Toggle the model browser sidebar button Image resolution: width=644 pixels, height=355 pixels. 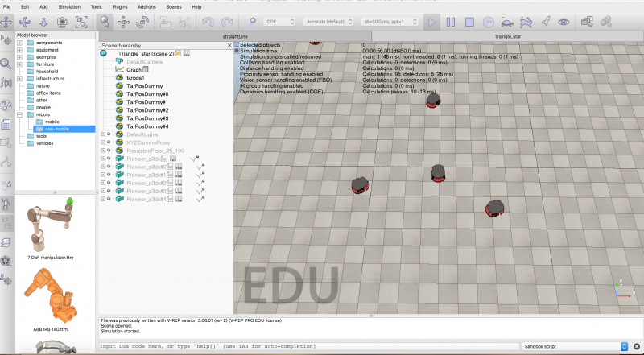pos(6,204)
